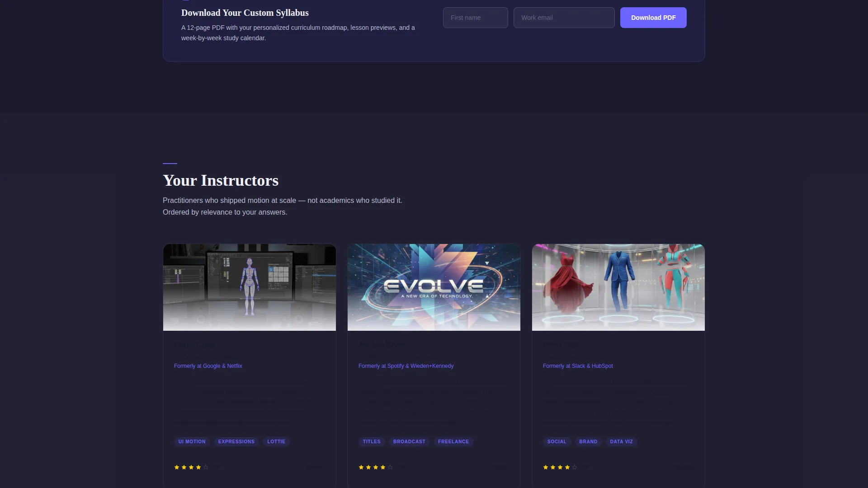The image size is (868, 488).
Task: Select the BRAND tag
Action: coord(588,441)
